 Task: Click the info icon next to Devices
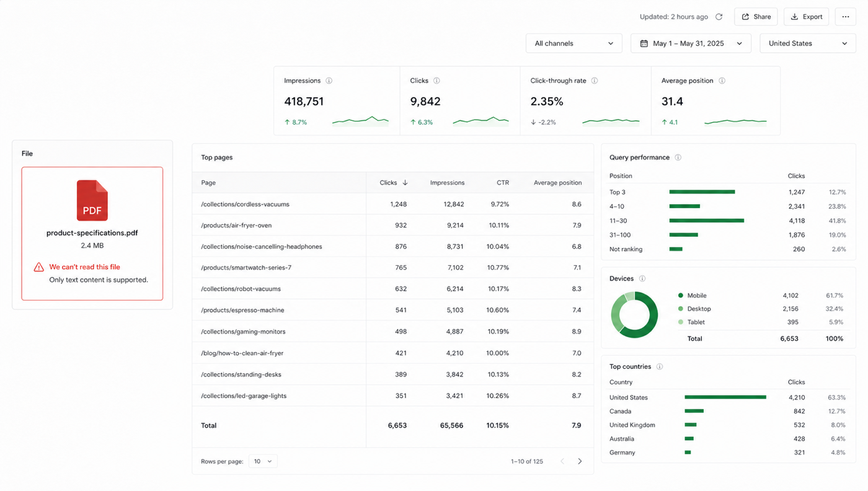[642, 278]
